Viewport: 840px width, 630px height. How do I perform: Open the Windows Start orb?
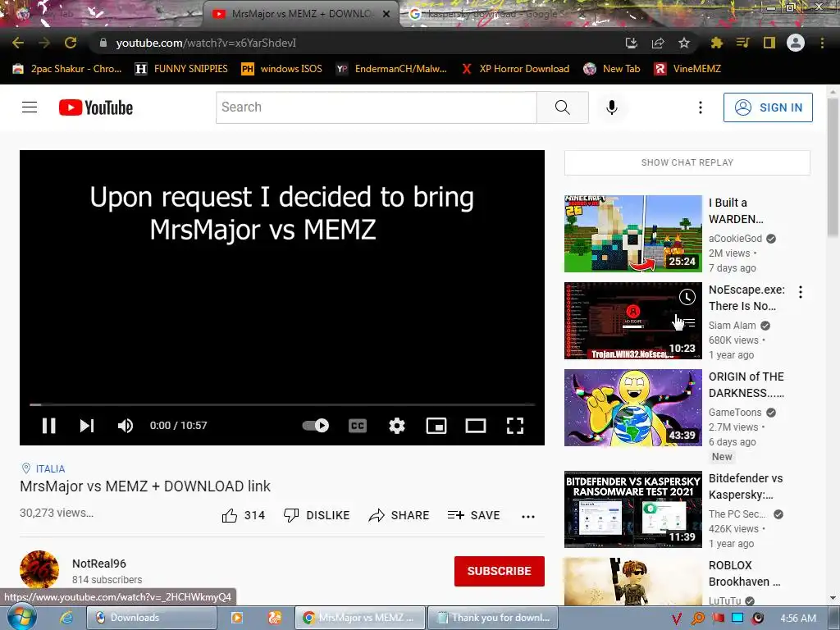click(21, 617)
